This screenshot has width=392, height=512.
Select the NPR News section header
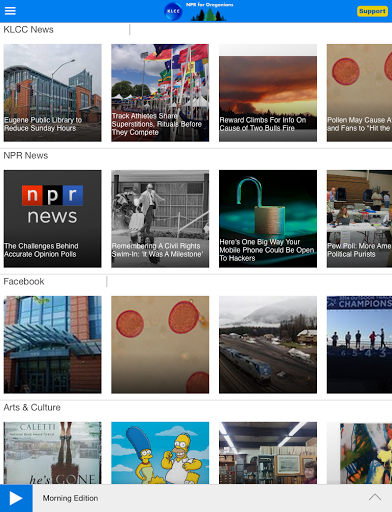click(26, 156)
